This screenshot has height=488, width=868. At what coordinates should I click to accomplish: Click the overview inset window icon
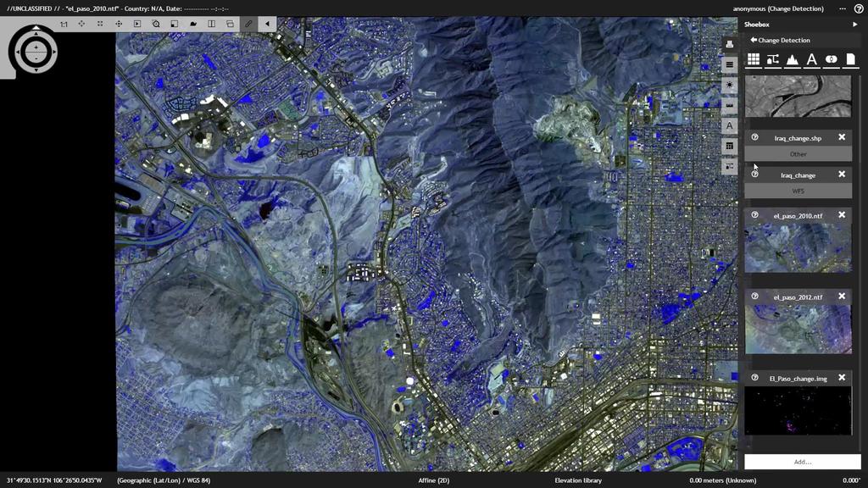175,24
